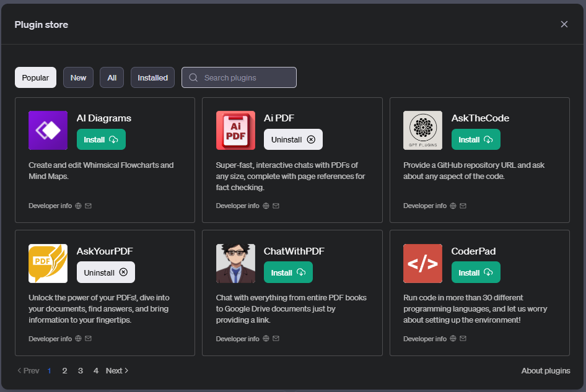Click the Plugin store heading
The image size is (586, 392).
click(42, 25)
